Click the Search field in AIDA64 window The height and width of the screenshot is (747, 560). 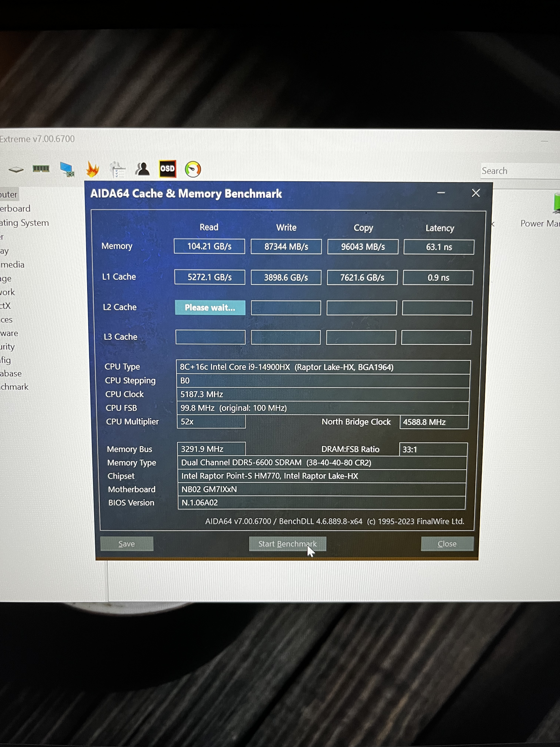pos(520,171)
